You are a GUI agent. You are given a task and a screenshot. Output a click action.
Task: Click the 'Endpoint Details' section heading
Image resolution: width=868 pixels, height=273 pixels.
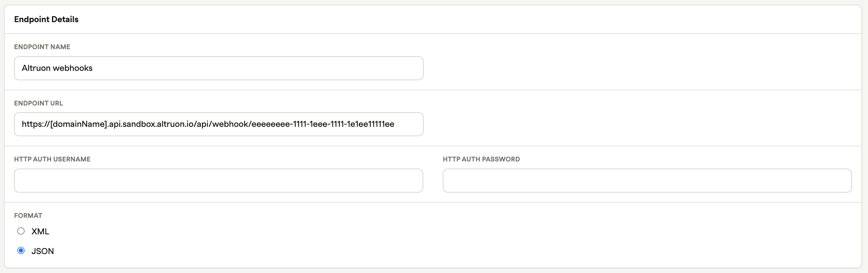coord(46,19)
